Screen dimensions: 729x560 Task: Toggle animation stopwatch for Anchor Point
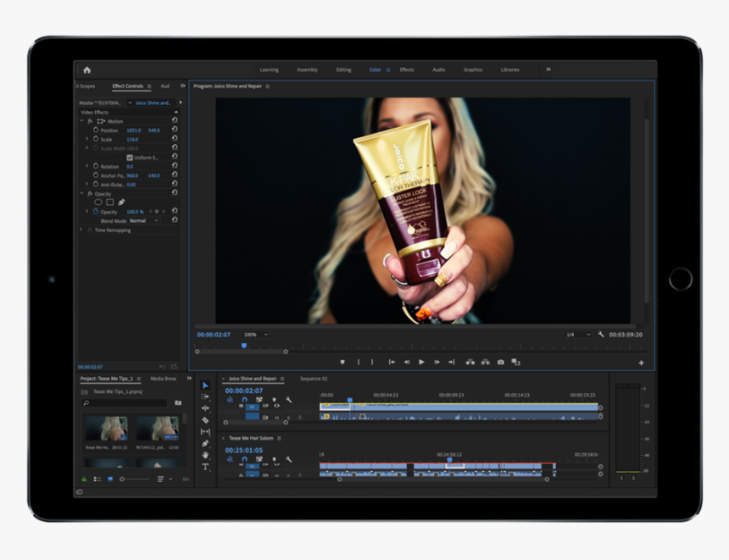pos(96,175)
